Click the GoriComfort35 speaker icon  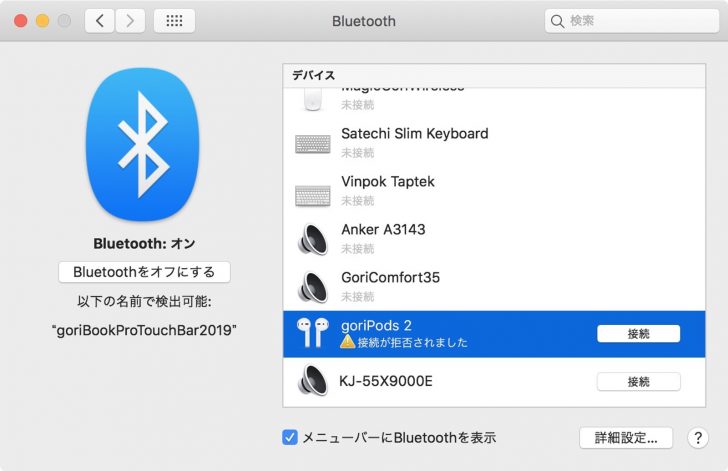point(313,287)
